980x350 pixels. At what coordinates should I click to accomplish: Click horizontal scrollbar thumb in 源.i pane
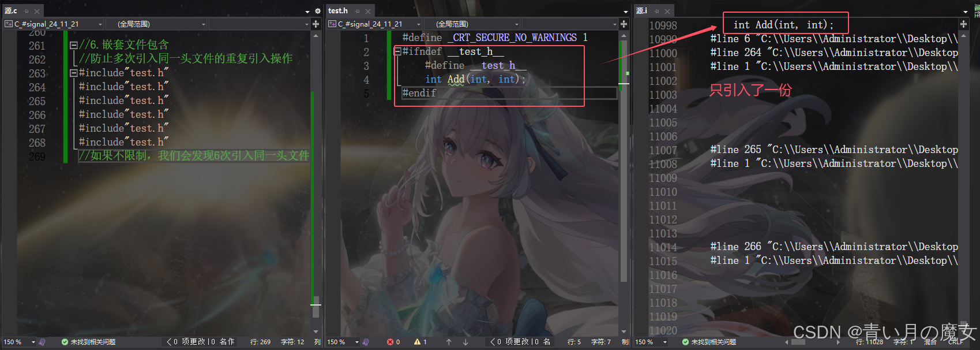[x=798, y=342]
